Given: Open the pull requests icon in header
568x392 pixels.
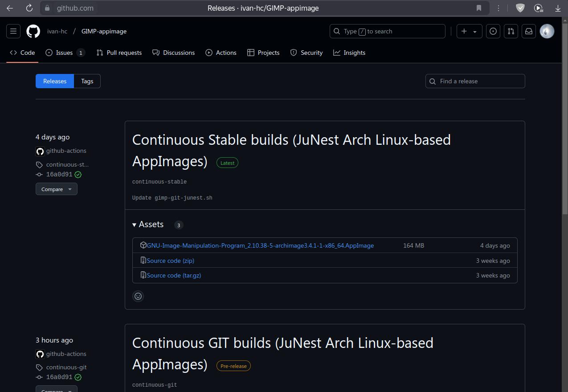Looking at the screenshot, I should (x=511, y=31).
